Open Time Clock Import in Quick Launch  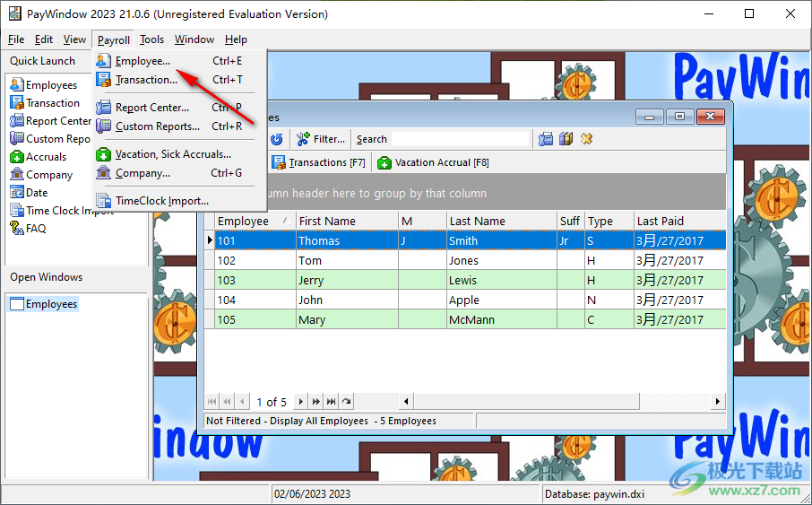click(62, 211)
